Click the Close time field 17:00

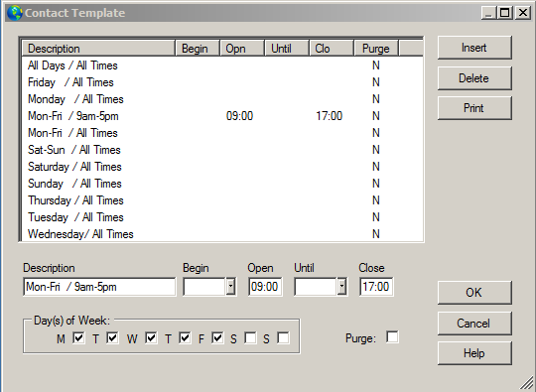click(x=376, y=287)
